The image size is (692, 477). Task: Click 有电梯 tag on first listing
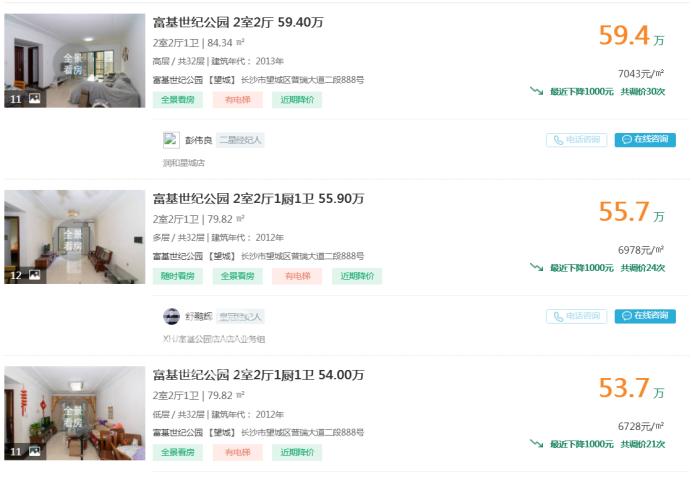pos(237,100)
